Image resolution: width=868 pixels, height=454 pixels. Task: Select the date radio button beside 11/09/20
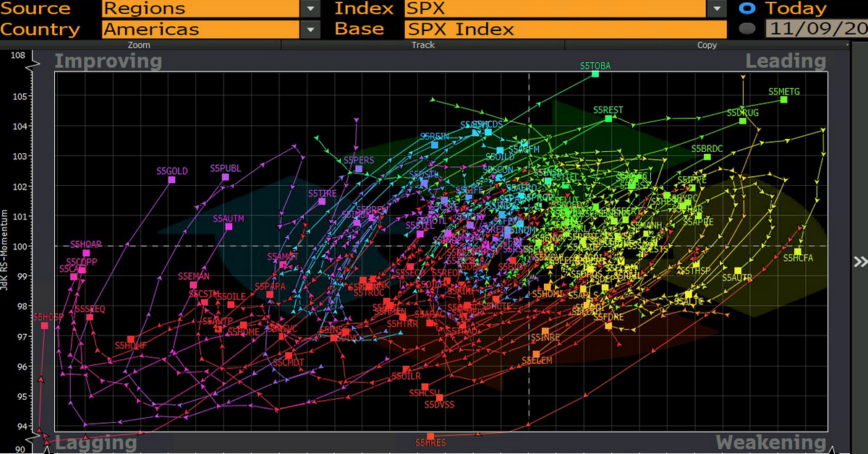(x=749, y=30)
